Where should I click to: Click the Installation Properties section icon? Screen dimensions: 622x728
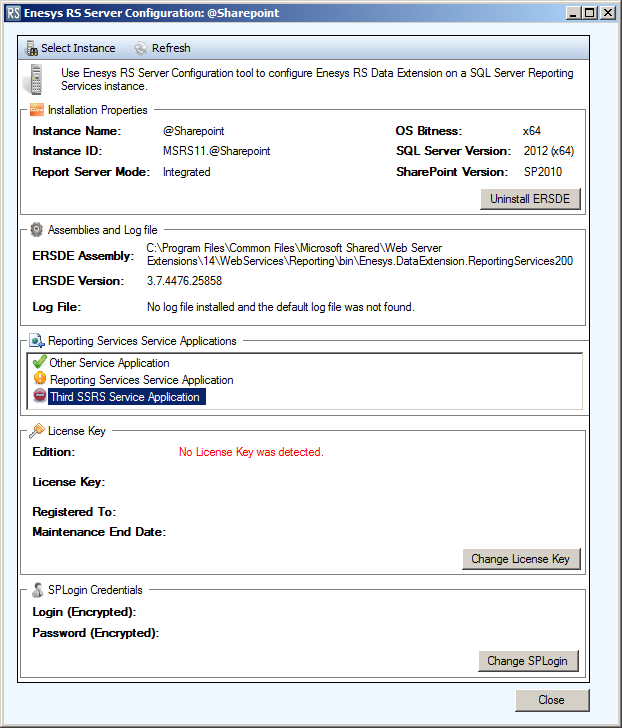tap(37, 110)
